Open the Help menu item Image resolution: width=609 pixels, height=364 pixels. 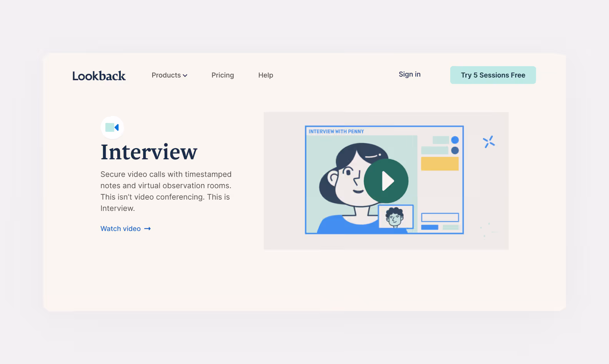coord(266,75)
